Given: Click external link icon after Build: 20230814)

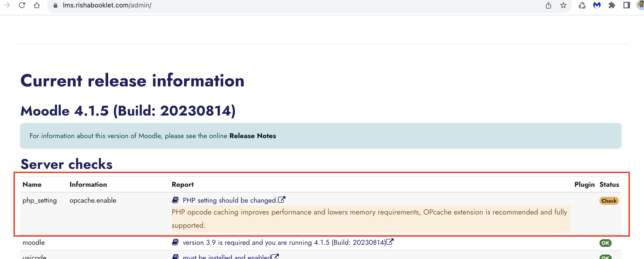Looking at the screenshot, I should 390,242.
